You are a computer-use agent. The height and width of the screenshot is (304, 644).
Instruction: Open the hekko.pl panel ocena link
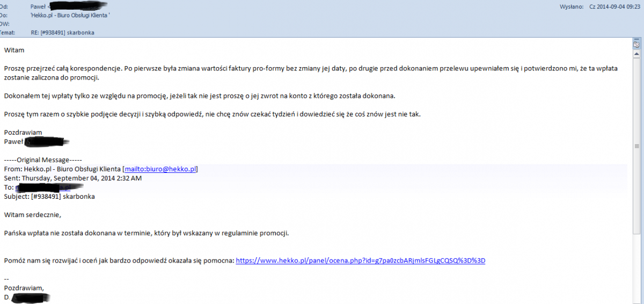[x=361, y=260]
